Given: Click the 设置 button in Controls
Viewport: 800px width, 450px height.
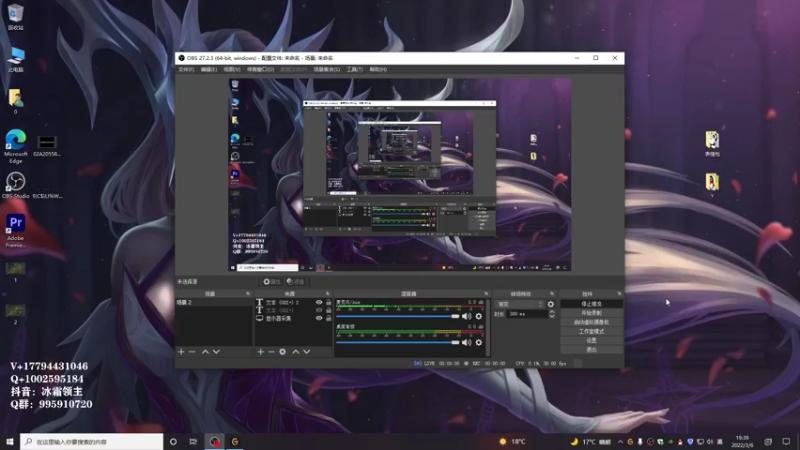Looking at the screenshot, I should tap(591, 340).
